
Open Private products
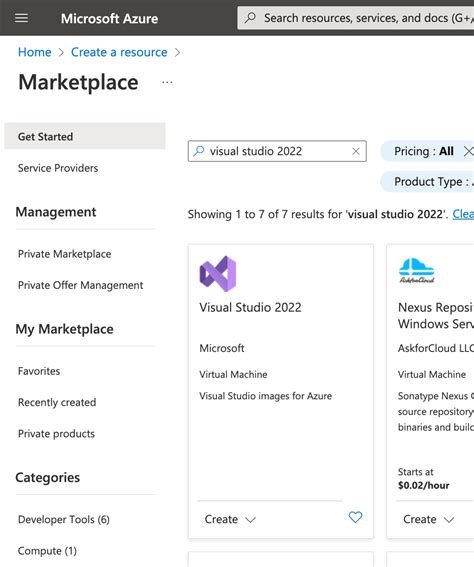tap(56, 434)
